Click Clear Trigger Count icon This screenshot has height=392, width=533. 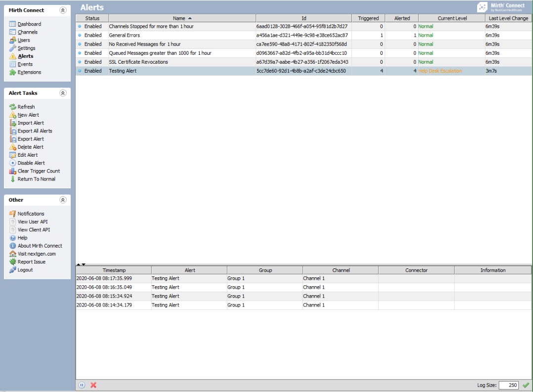tap(12, 171)
